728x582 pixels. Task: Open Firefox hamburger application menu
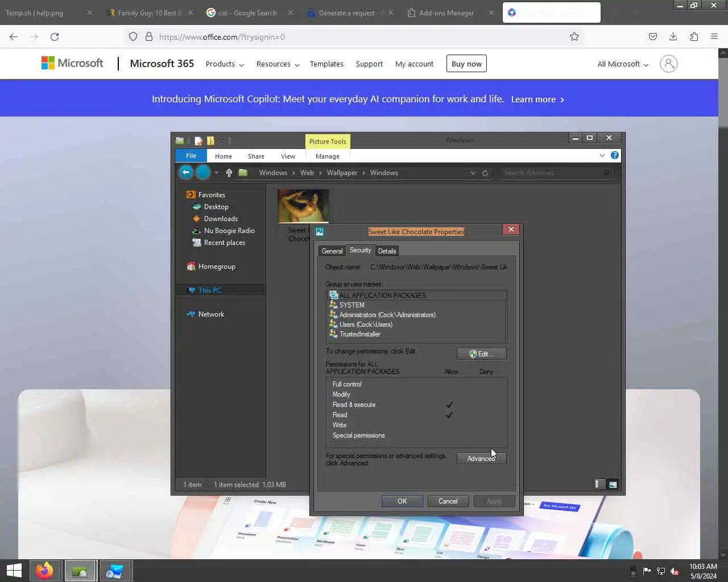click(714, 36)
